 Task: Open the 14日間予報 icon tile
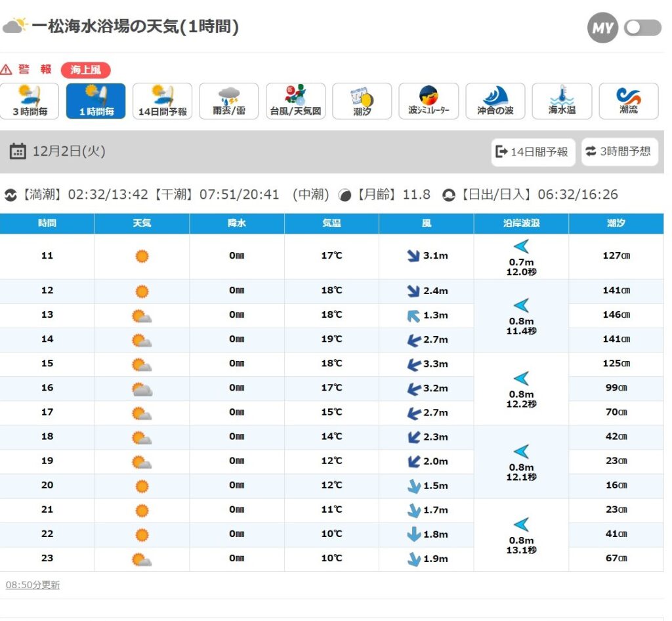pos(162,101)
